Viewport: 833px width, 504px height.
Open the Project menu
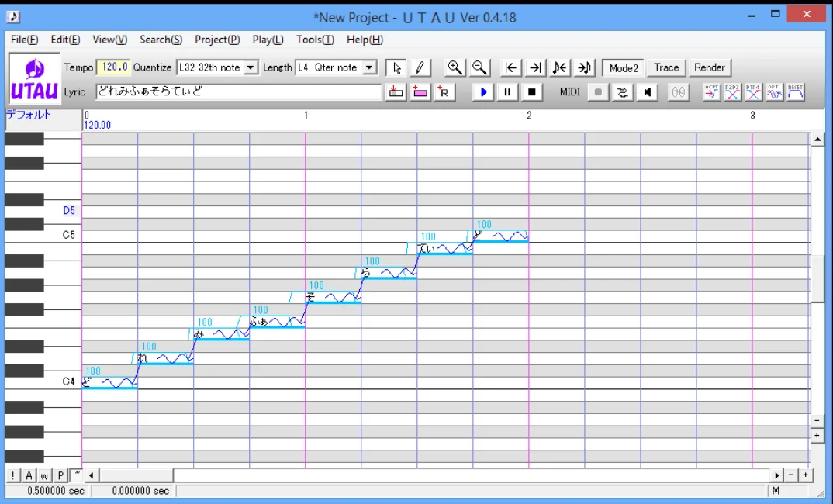(217, 40)
